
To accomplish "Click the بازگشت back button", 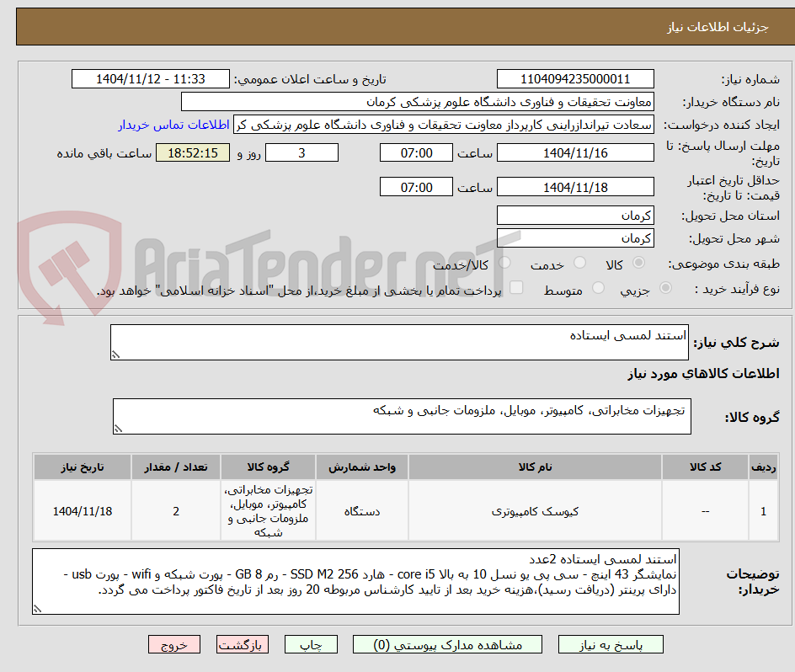I will [x=243, y=644].
